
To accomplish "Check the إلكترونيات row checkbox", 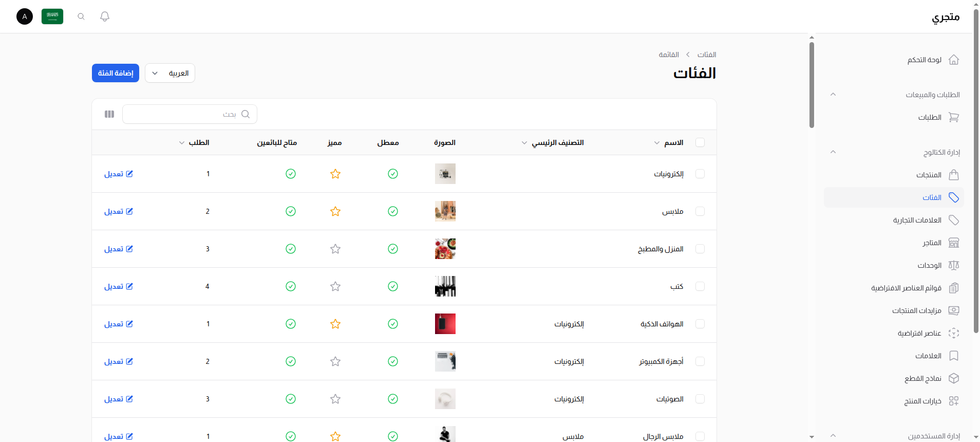I will pyautogui.click(x=700, y=174).
